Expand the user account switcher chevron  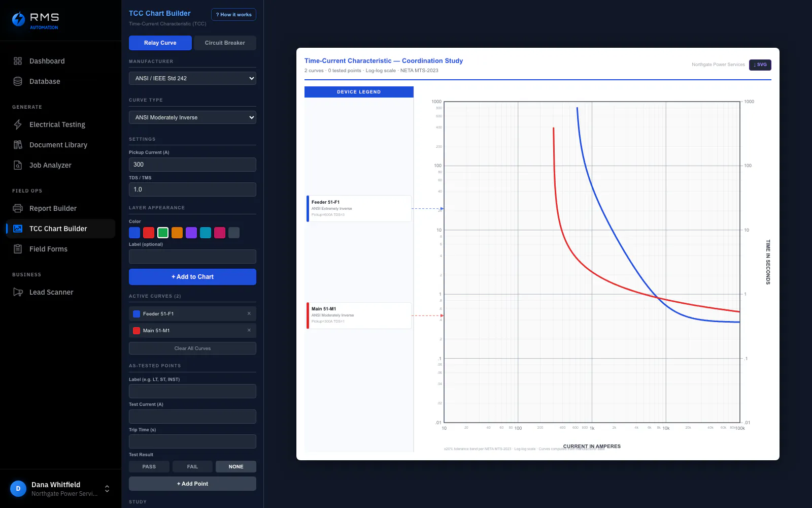pos(107,489)
